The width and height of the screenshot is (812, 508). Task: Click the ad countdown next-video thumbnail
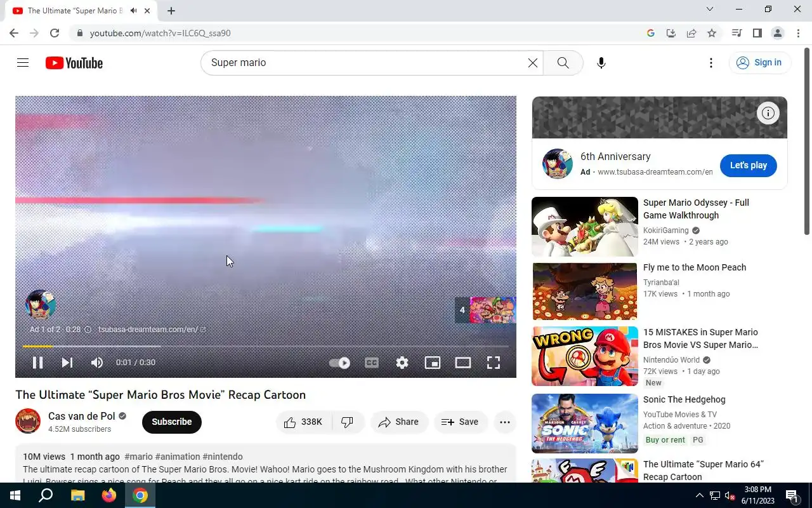(485, 310)
